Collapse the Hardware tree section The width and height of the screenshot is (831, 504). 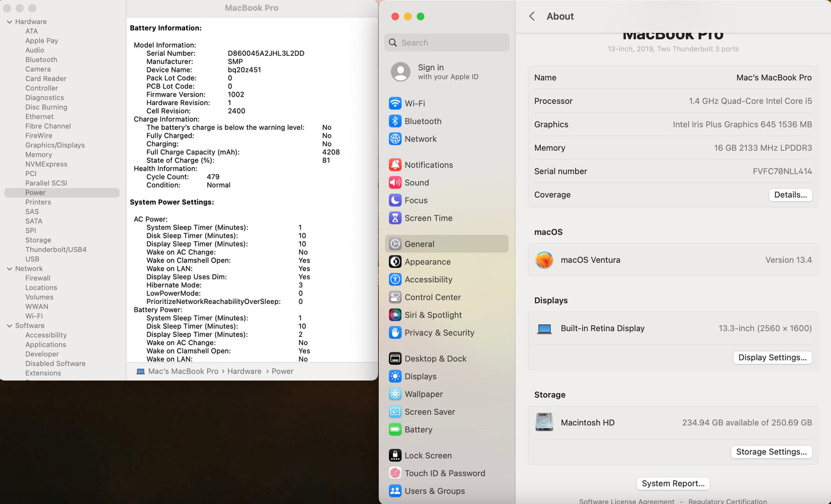click(9, 21)
